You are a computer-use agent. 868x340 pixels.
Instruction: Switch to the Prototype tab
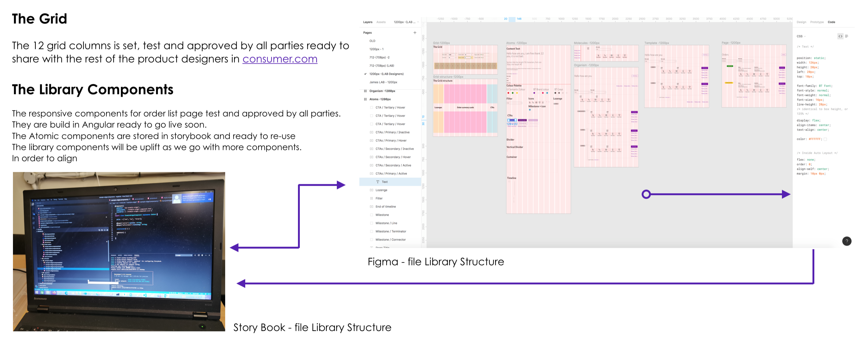coord(816,22)
